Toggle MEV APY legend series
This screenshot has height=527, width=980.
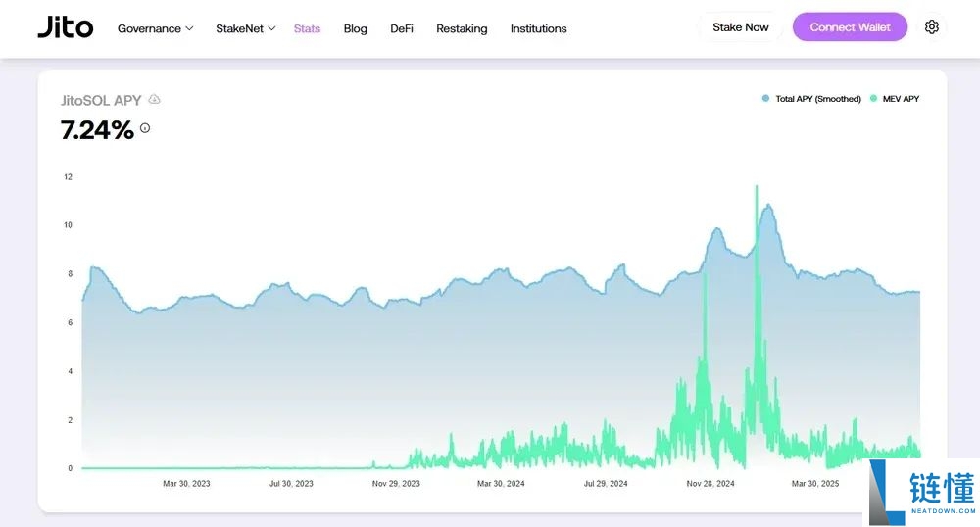(894, 99)
